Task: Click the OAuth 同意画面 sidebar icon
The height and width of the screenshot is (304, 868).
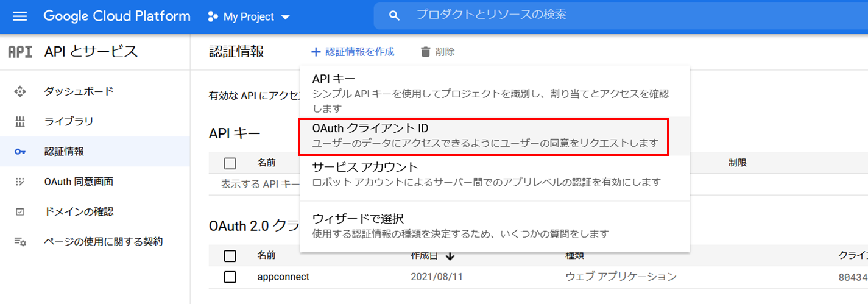Action: coord(20,182)
